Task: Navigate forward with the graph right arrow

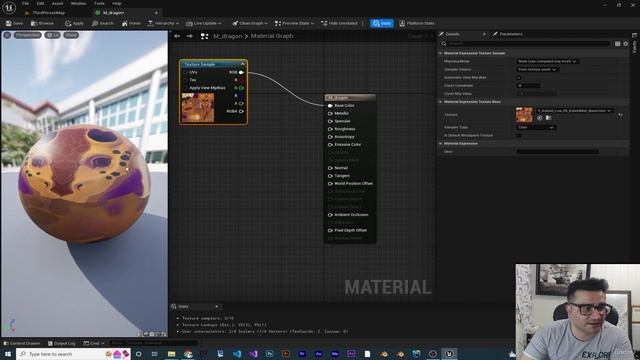Action: point(190,36)
